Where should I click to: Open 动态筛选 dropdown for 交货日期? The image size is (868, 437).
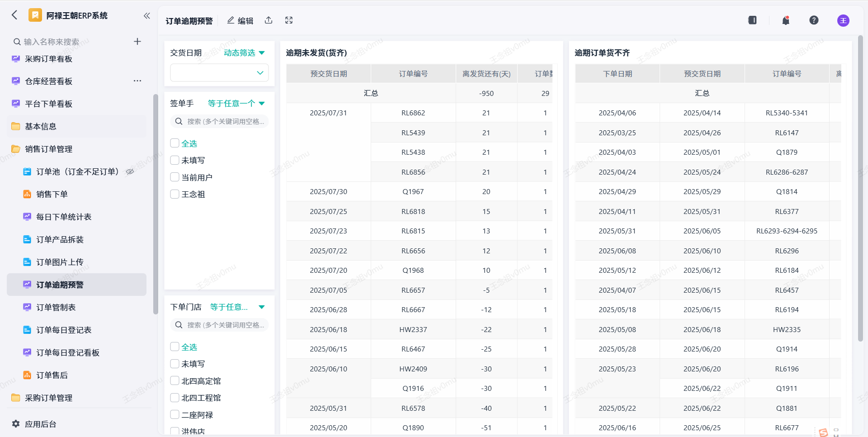point(244,53)
